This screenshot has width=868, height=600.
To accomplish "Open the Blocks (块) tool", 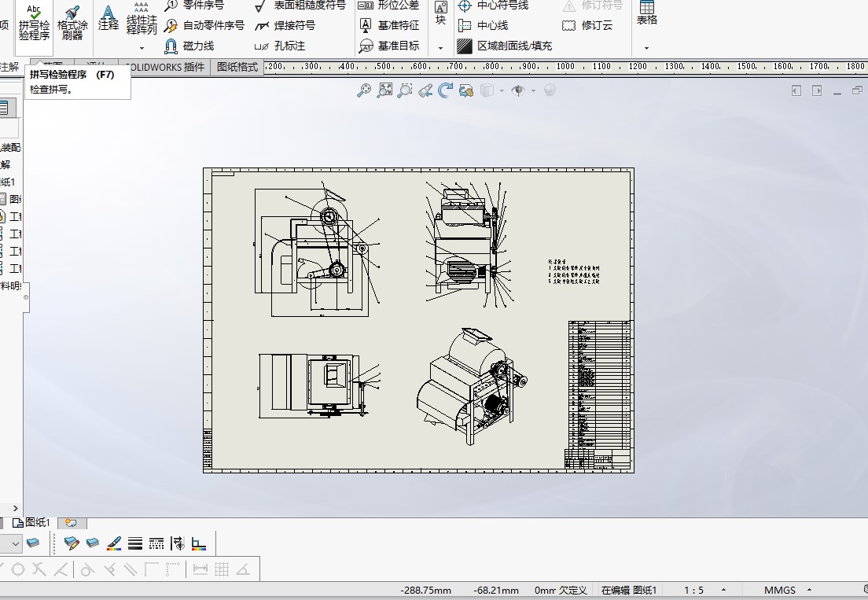I will 440,14.
